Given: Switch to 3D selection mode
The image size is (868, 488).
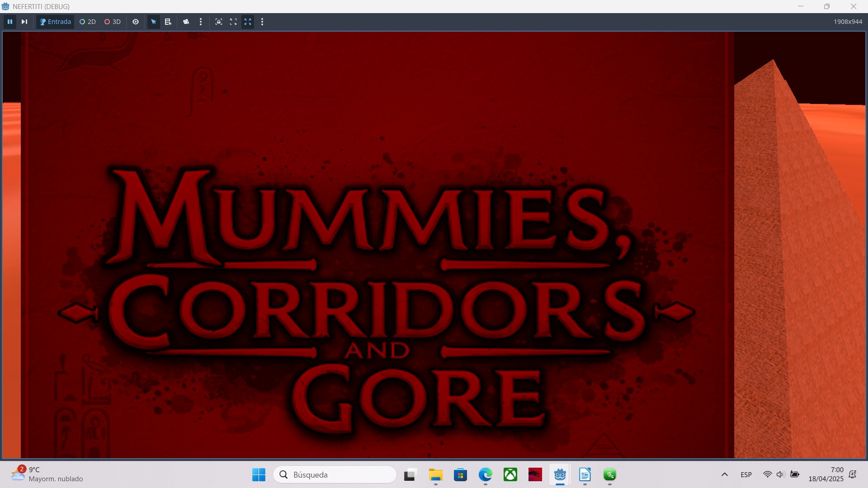Looking at the screenshot, I should [113, 22].
